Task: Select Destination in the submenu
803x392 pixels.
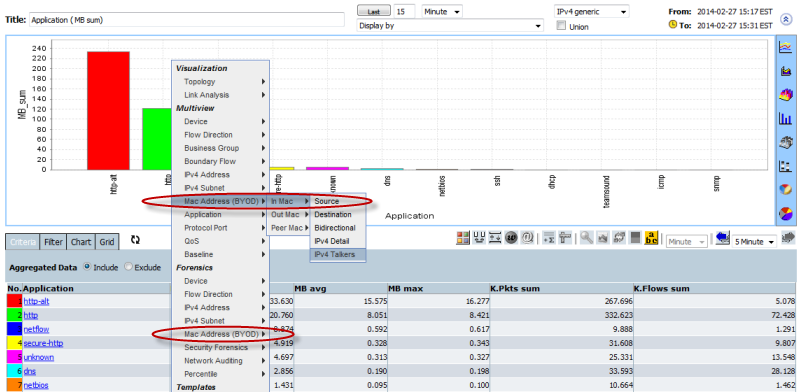Action: coord(337,214)
